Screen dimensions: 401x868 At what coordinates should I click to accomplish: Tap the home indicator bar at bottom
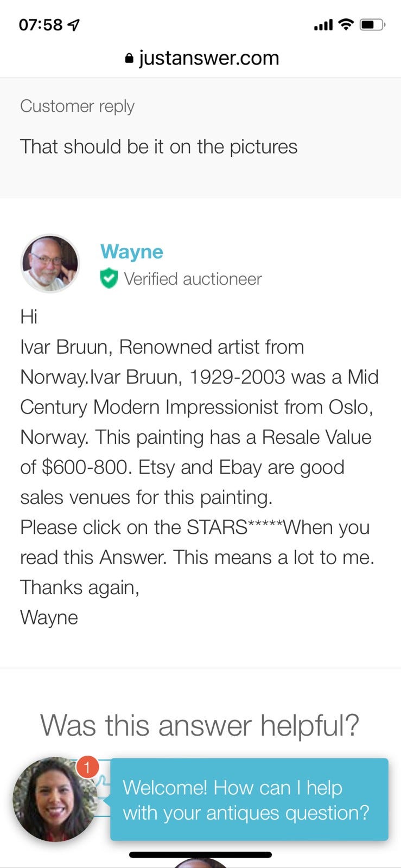click(200, 854)
